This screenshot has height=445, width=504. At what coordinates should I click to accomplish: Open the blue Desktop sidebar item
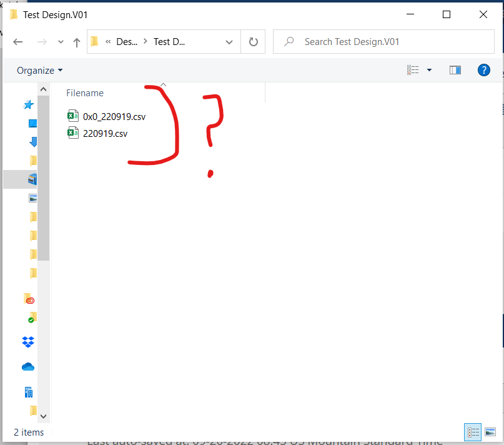(32, 124)
